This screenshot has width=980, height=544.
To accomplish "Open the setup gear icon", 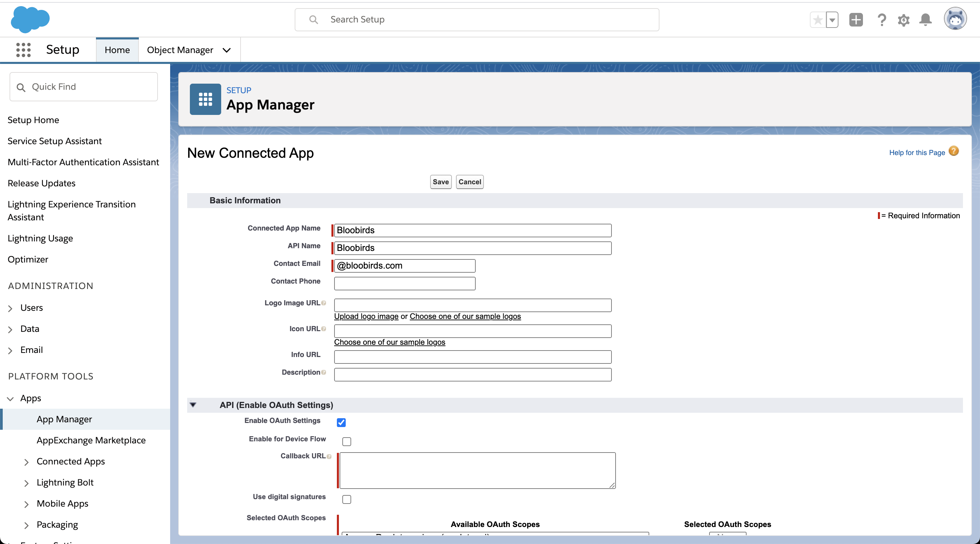I will [903, 20].
